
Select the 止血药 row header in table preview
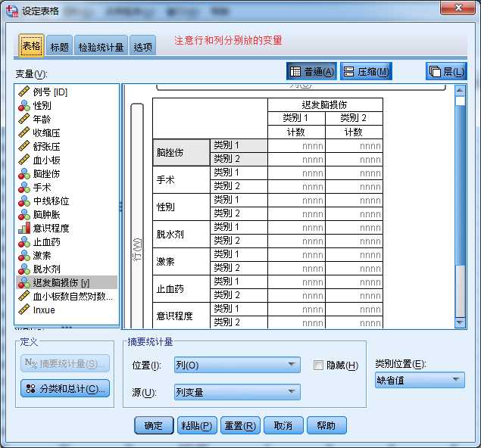[181, 288]
